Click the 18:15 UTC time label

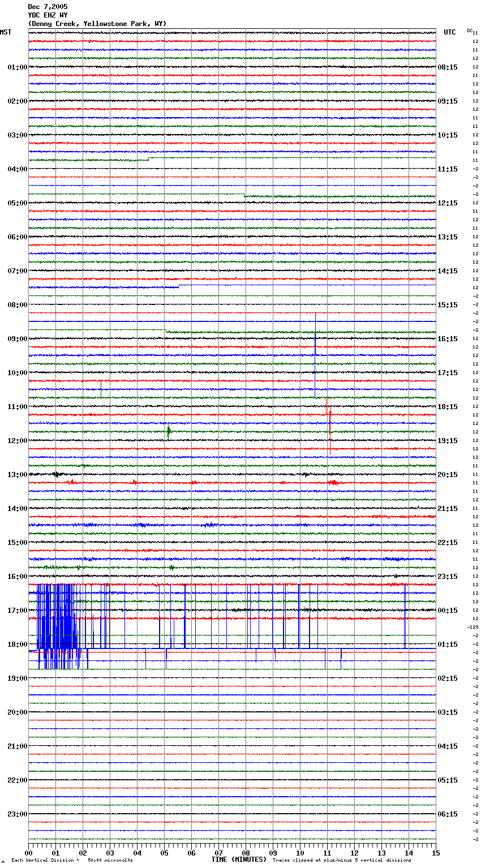click(448, 407)
